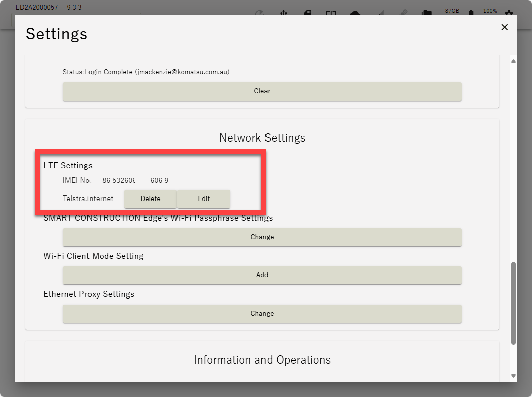Change the Edge Wi-Fi passphrase
This screenshot has height=397, width=532.
(262, 237)
